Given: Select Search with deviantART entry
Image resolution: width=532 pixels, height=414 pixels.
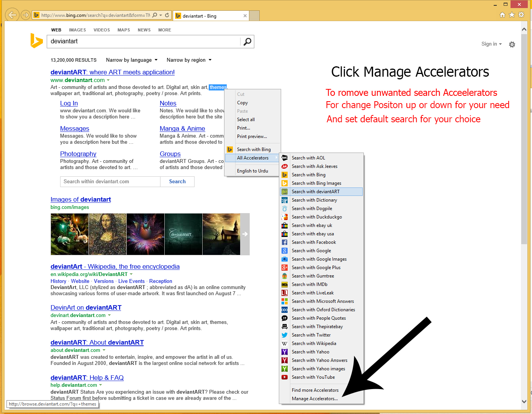Looking at the screenshot, I should point(321,192).
